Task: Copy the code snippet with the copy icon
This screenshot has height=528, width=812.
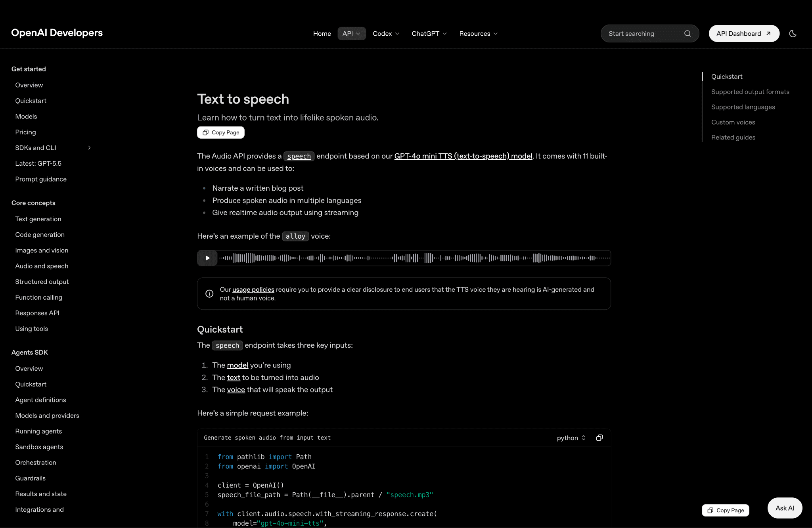Action: (599, 438)
